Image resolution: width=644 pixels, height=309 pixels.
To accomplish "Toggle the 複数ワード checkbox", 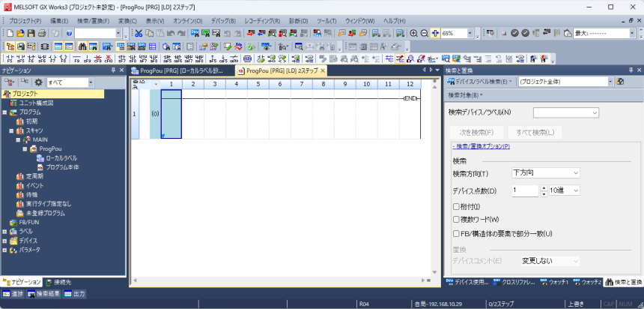I will (457, 219).
